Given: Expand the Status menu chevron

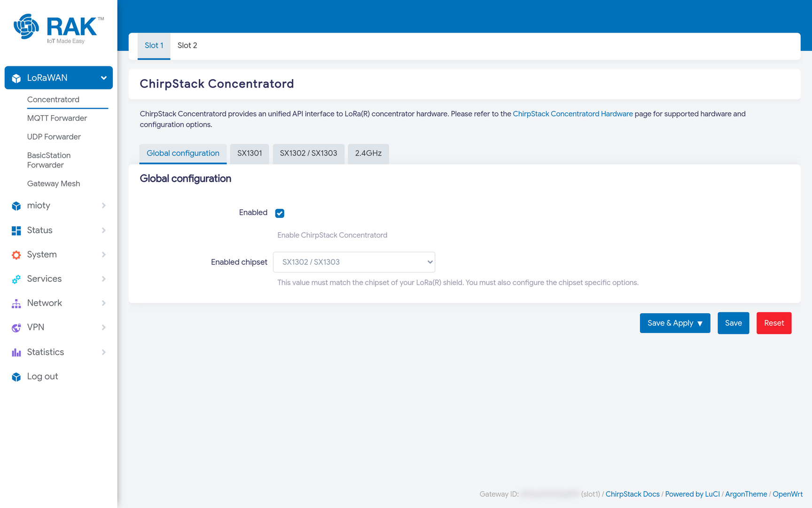Looking at the screenshot, I should pyautogui.click(x=103, y=230).
